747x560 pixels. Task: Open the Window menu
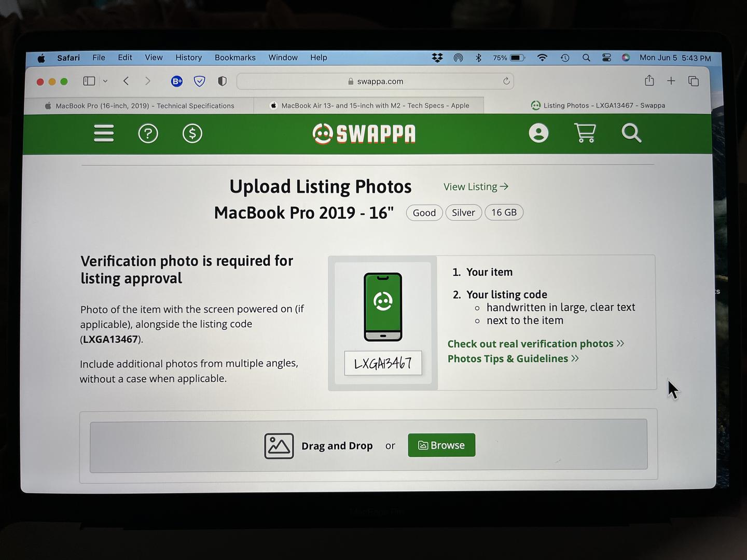pos(283,58)
